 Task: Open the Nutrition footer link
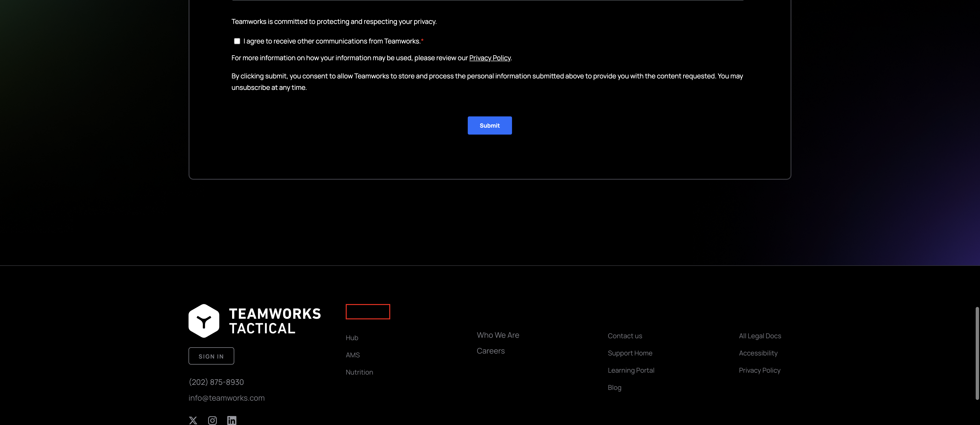point(359,372)
